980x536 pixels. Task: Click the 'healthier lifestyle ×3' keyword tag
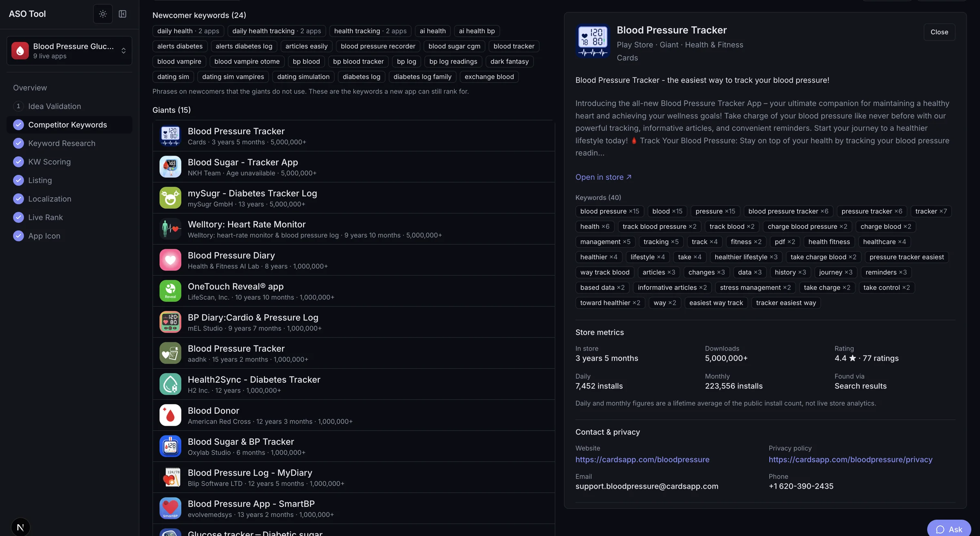(x=746, y=257)
